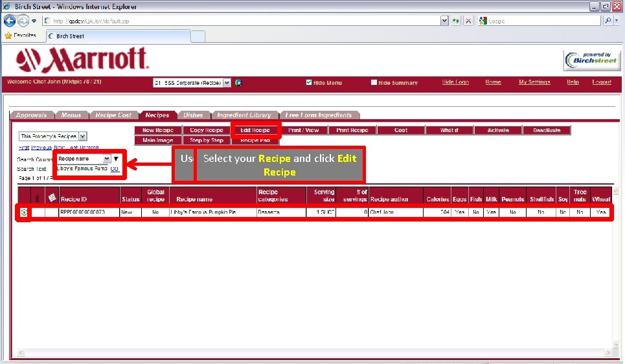Image resolution: width=625 pixels, height=364 pixels.
Task: Click the GO search link
Action: coord(115,168)
